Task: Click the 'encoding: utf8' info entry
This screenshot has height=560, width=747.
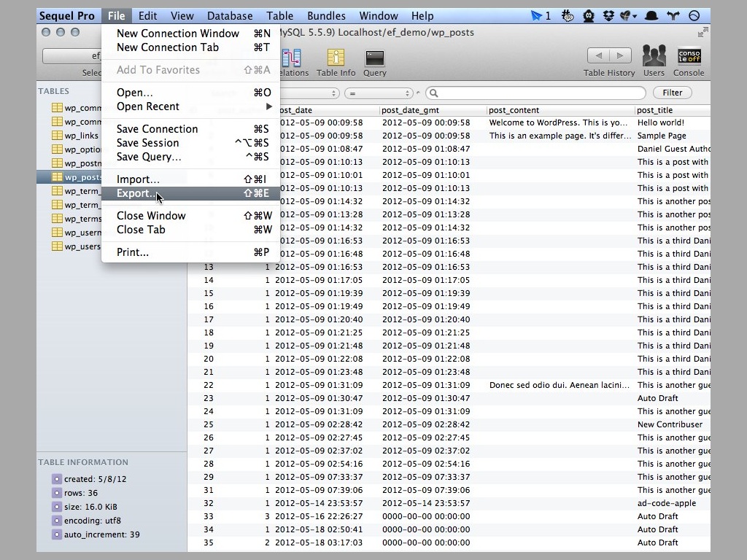Action: pos(93,521)
